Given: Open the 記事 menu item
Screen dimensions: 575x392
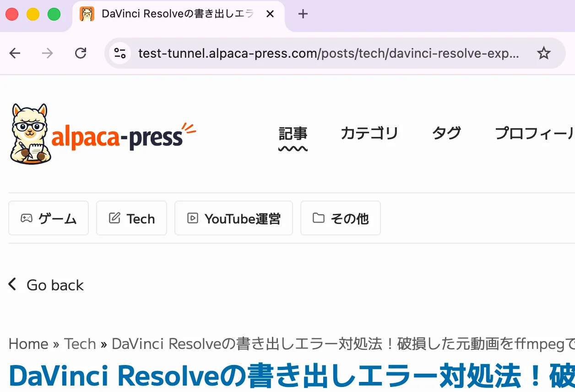Looking at the screenshot, I should (x=293, y=134).
